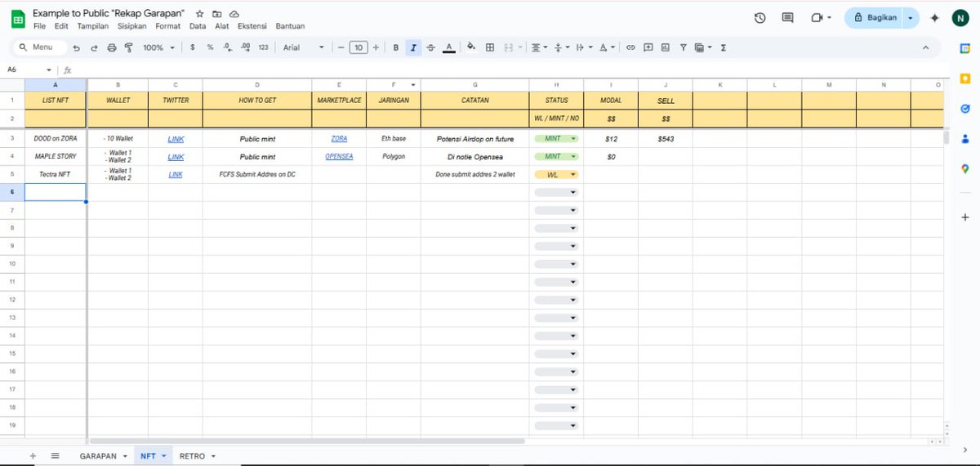This screenshot has height=466, width=980.
Task: Decrease decimal places in toolbar
Action: [x=227, y=48]
